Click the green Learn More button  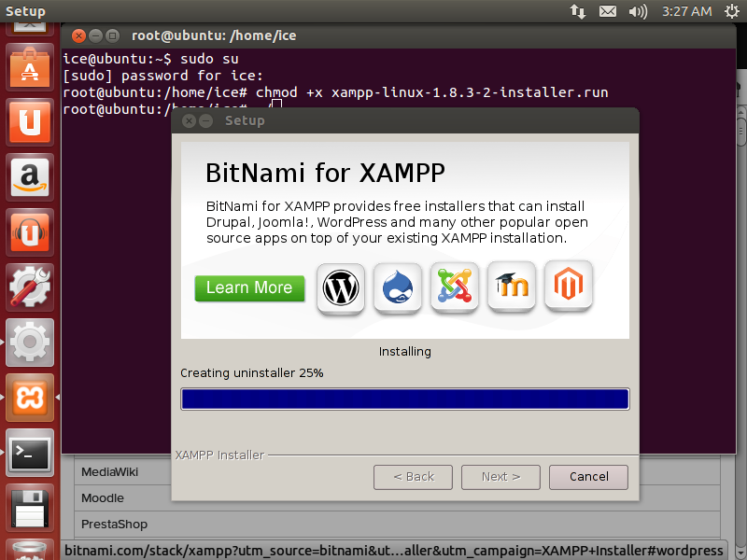pos(249,288)
